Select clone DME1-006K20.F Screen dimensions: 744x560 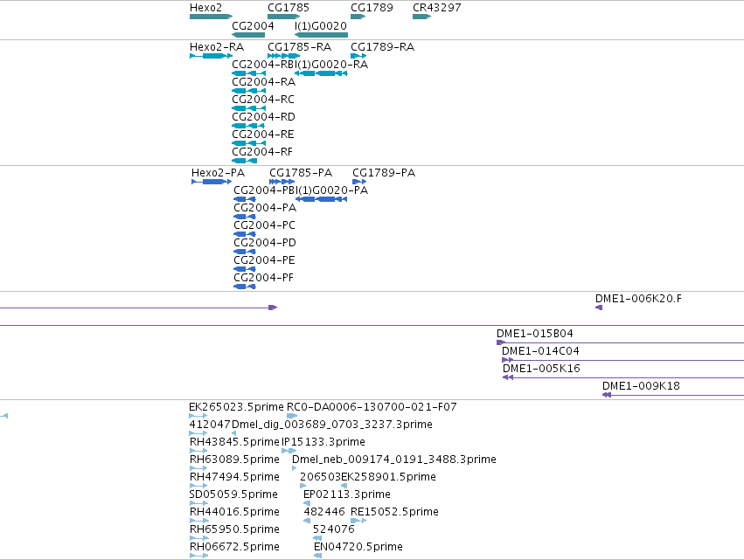click(599, 308)
